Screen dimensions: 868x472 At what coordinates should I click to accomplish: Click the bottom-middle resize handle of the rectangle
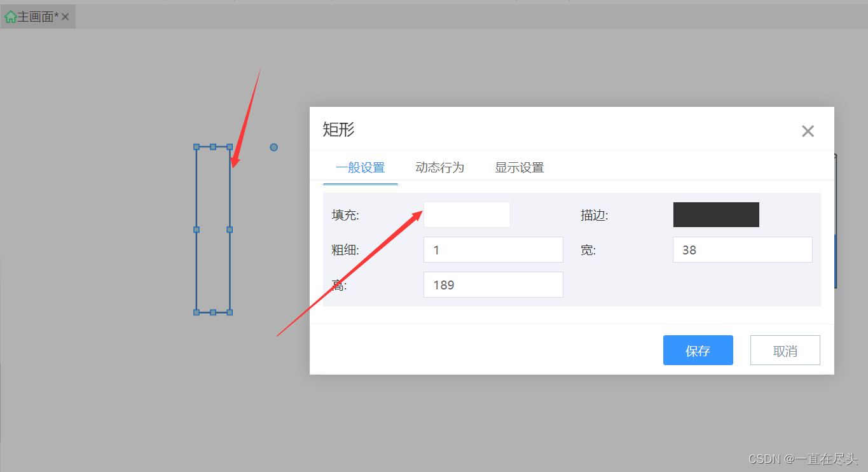click(x=212, y=312)
